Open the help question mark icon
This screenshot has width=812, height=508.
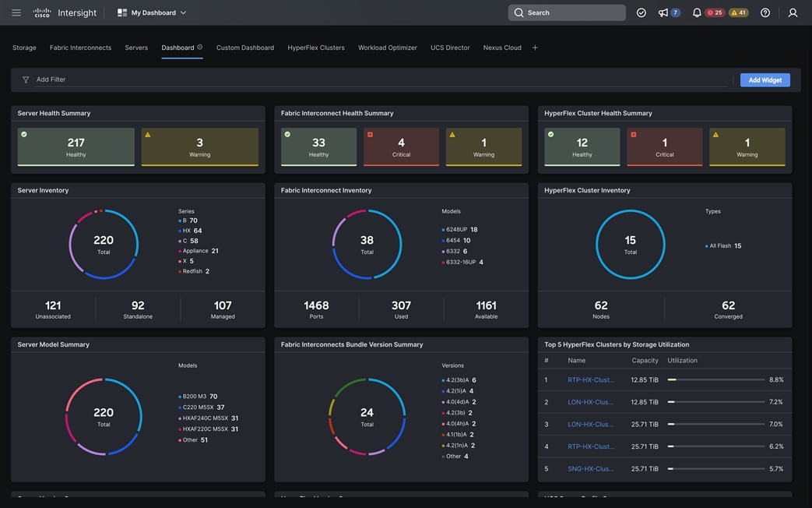pos(765,12)
